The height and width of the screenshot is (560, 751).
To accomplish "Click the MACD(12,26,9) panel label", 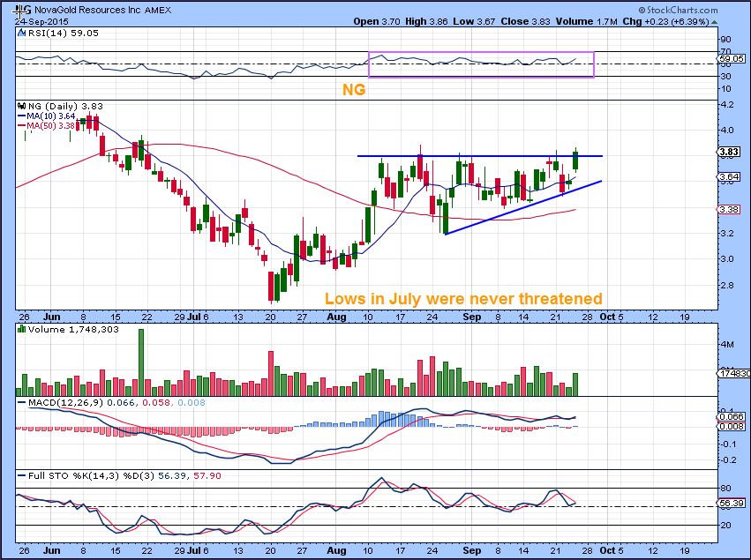I will 65,402.
